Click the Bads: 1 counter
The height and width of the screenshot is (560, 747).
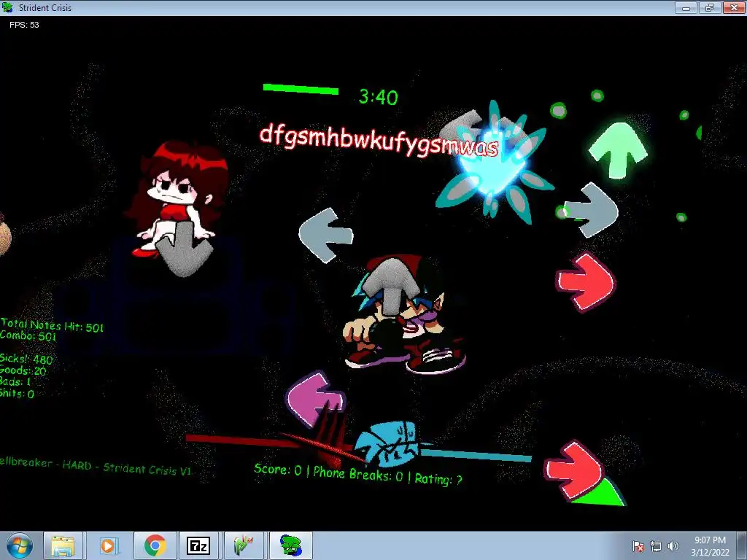16,382
